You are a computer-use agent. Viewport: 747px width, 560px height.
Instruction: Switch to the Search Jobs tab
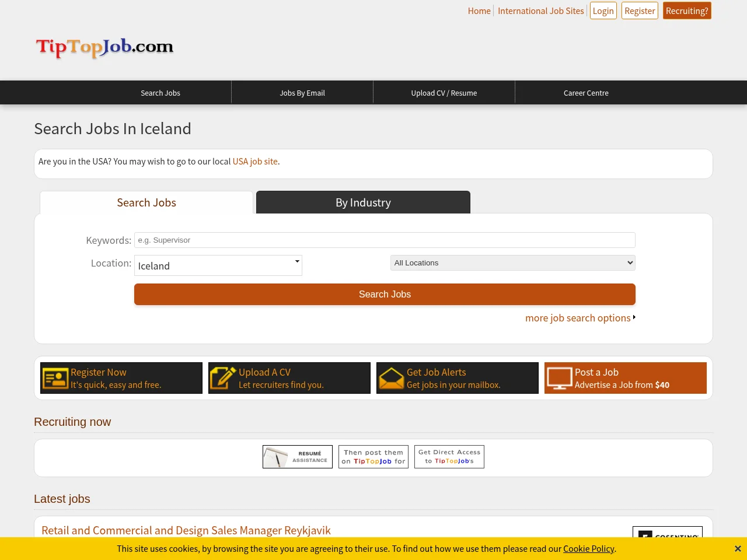tap(146, 202)
